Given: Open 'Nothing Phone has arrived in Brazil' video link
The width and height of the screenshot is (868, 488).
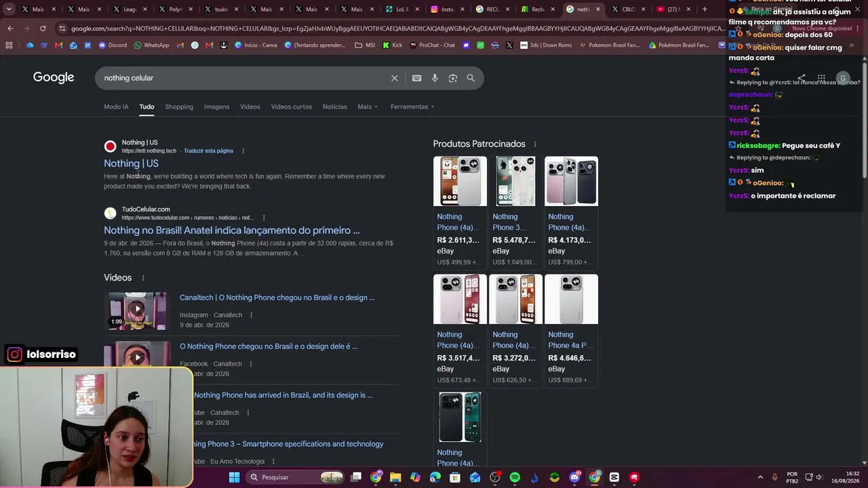Looking at the screenshot, I should [283, 395].
